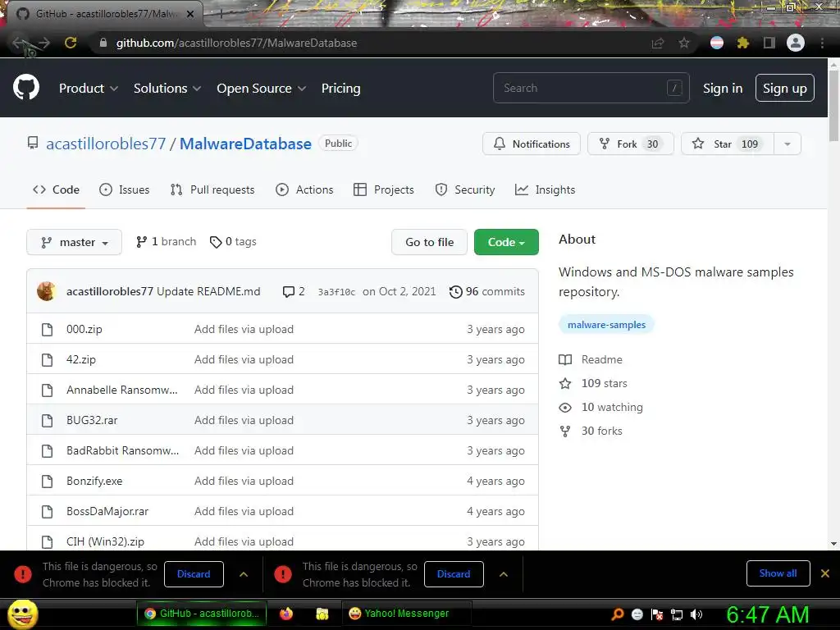The height and width of the screenshot is (630, 840).
Task: Open the Yahoo! Messenger taskbar button
Action: pos(407,614)
